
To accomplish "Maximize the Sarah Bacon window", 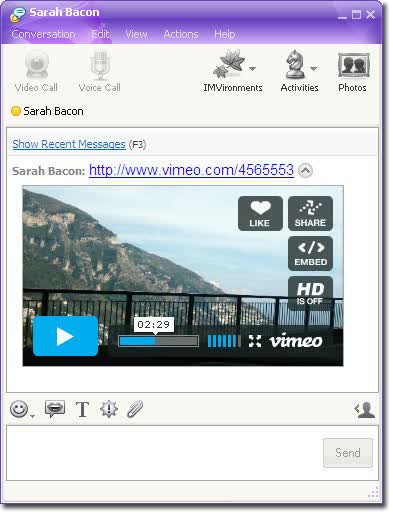I will pyautogui.click(x=356, y=14).
